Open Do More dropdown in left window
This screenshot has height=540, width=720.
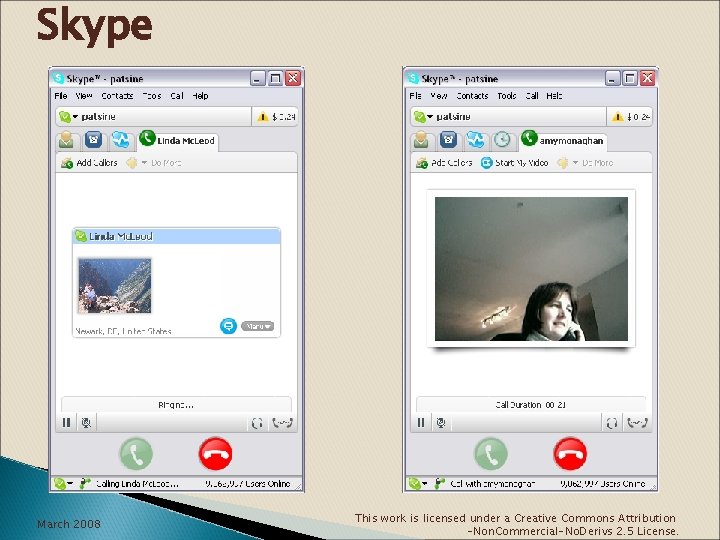155,163
